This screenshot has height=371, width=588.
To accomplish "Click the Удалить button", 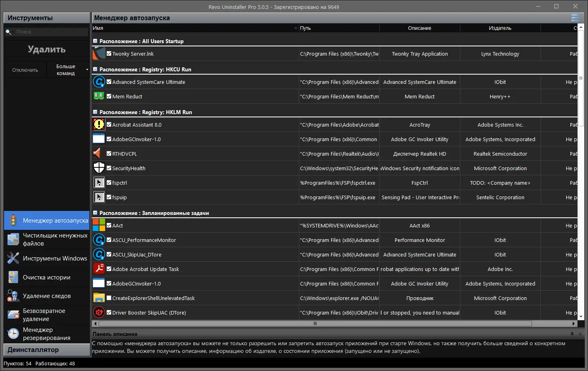I will click(47, 49).
